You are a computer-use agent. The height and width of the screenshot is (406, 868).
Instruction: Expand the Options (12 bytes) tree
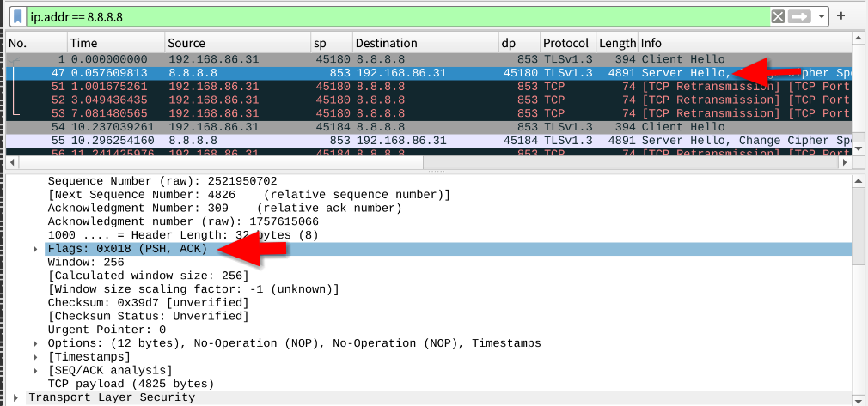pyautogui.click(x=37, y=343)
